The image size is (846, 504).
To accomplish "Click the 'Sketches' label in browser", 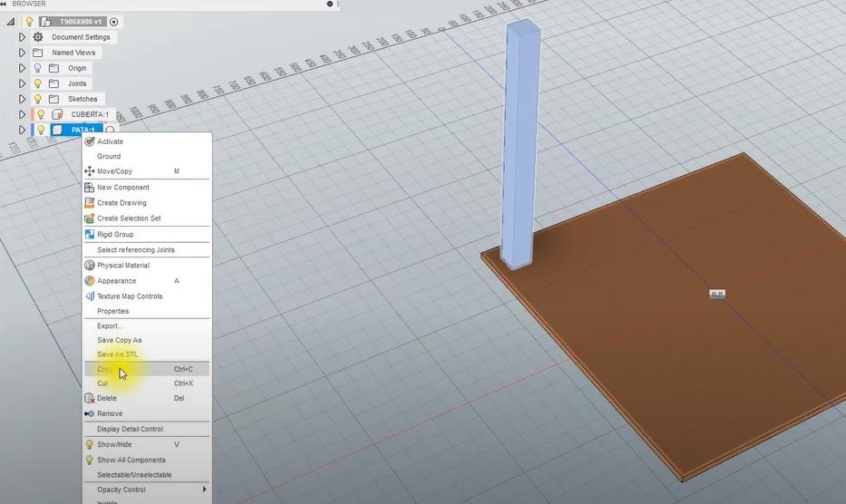I will pos(83,100).
